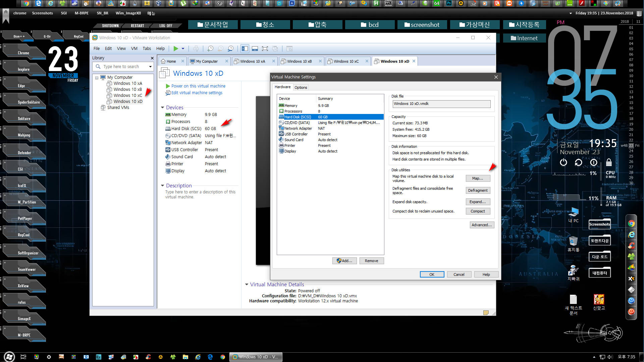Image resolution: width=644 pixels, height=362 pixels.
Task: Open the 가상머신 folder shortcut
Action: point(475,25)
